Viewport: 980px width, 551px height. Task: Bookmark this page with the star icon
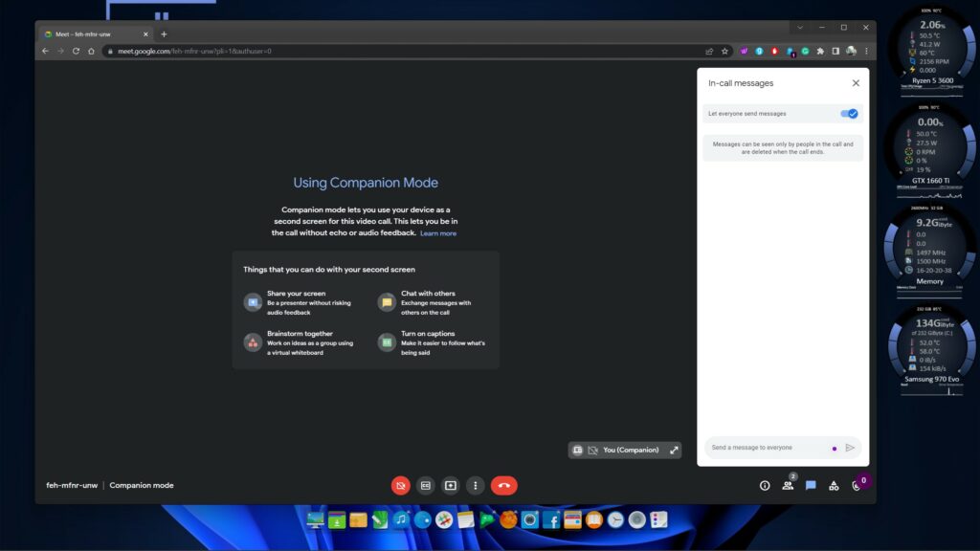click(724, 51)
